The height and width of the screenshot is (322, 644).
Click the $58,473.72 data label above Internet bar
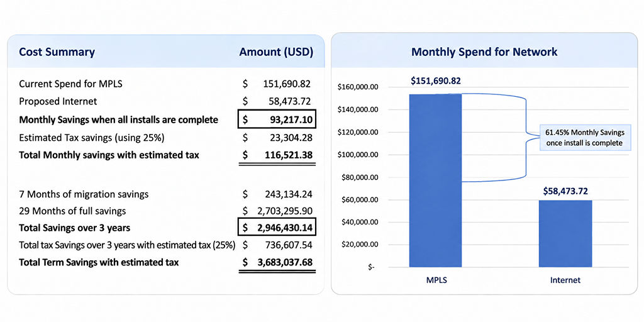[565, 191]
